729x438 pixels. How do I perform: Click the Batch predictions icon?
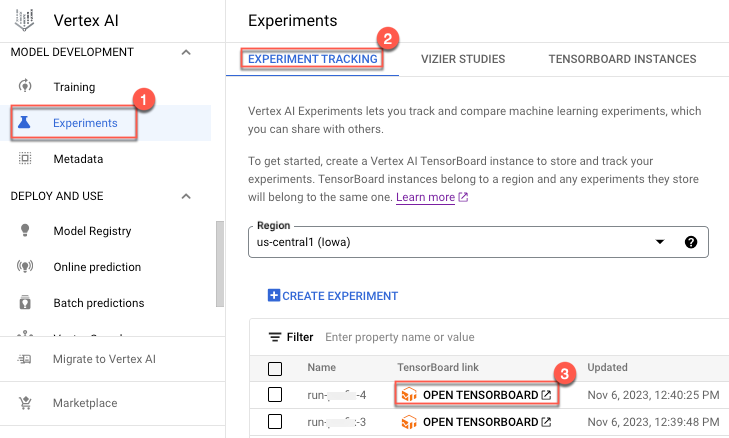26,303
